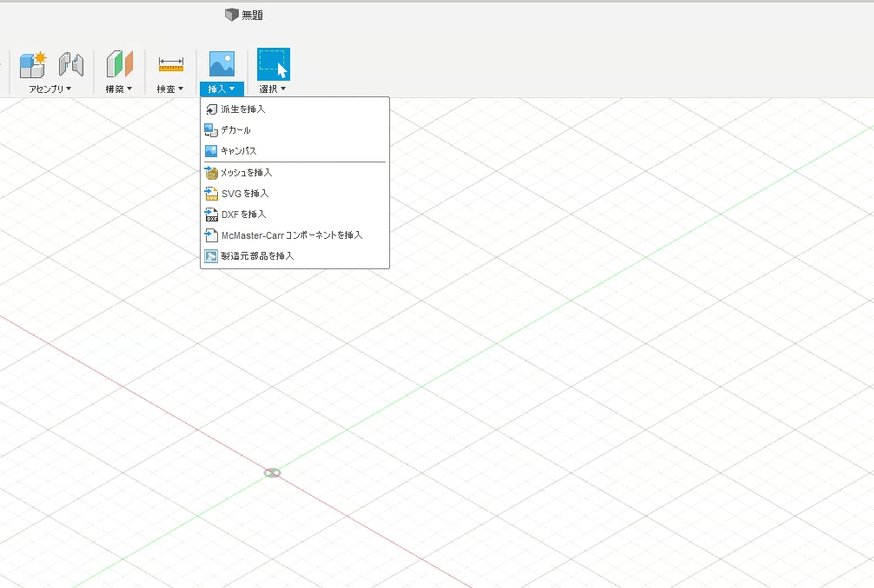Image resolution: width=874 pixels, height=588 pixels.
Task: Expand the 選択 dropdown
Action: coord(273,89)
